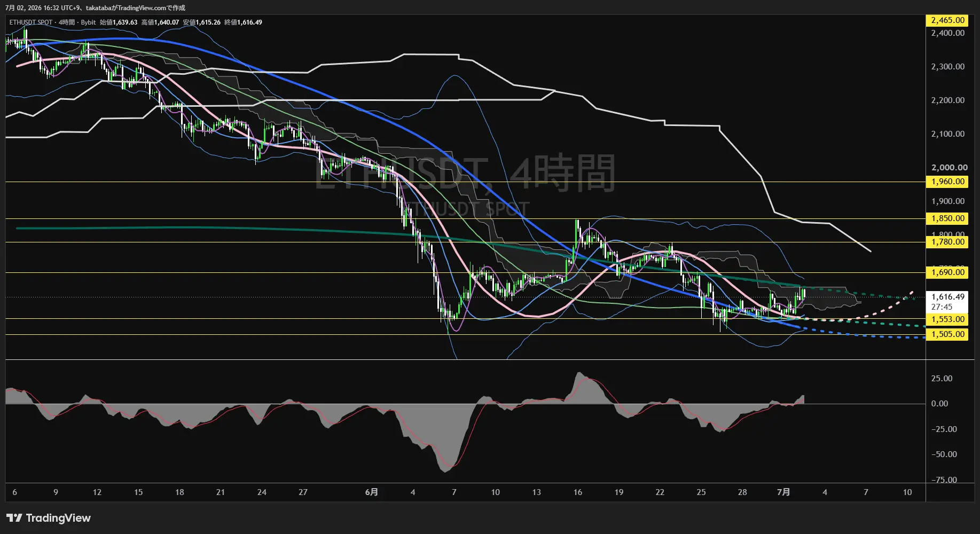Select the 1,553.00 yellow line price label
The width and height of the screenshot is (980, 534).
(x=947, y=319)
